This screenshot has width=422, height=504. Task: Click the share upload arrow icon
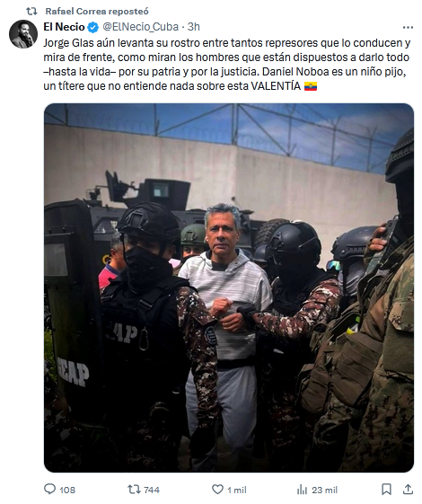pos(408,490)
